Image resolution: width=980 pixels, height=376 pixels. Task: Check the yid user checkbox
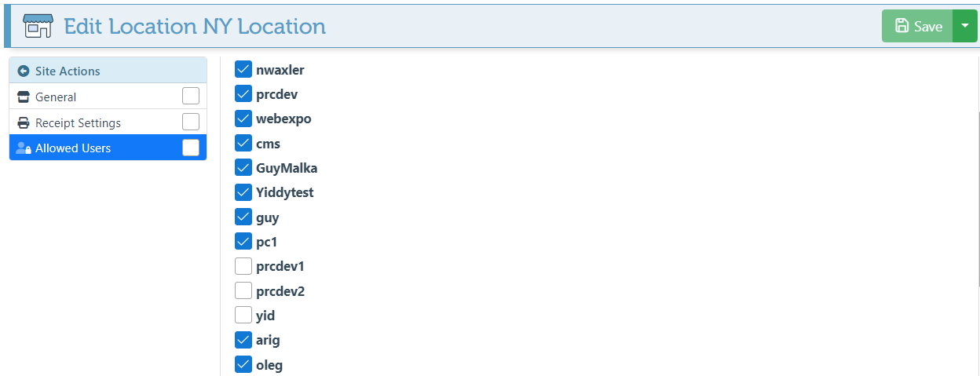click(x=243, y=316)
